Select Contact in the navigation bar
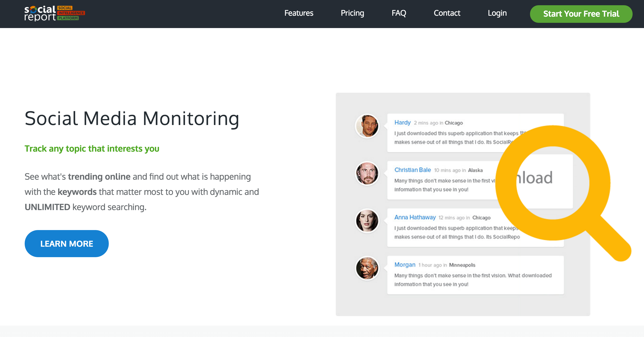 click(447, 13)
